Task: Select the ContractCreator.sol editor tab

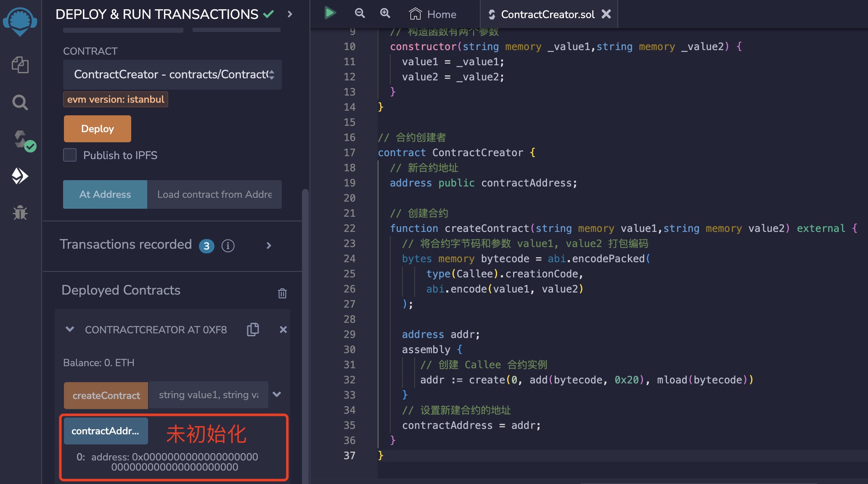Action: point(547,14)
